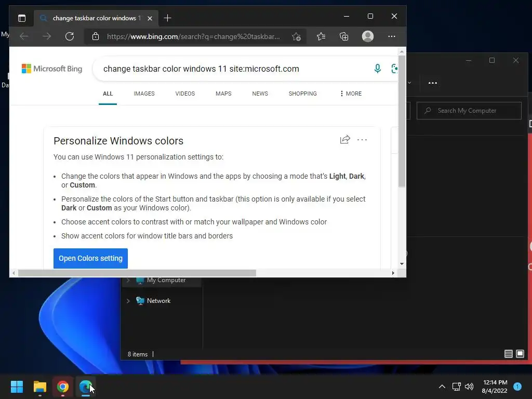
Task: Select Network in the navigation pane
Action: click(x=159, y=301)
